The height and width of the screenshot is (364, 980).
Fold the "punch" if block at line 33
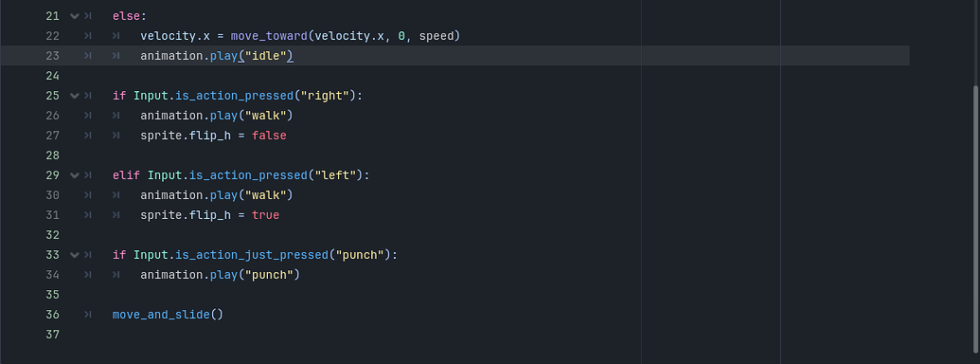tap(75, 255)
